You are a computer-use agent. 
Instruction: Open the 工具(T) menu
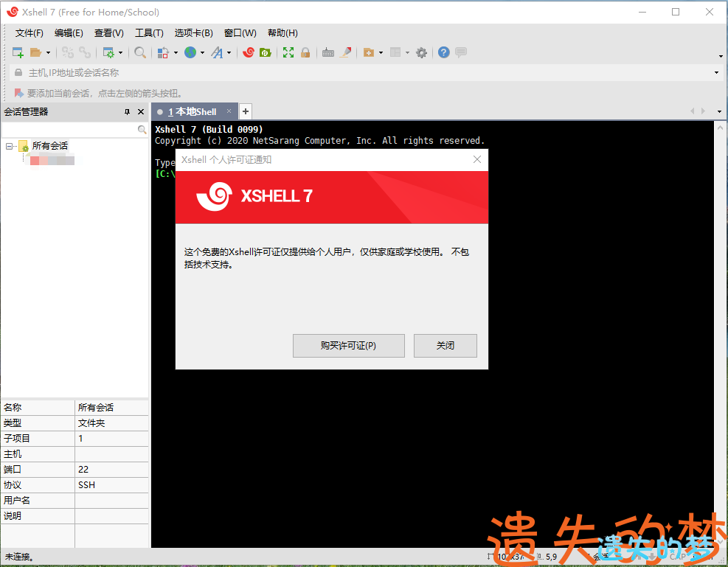(x=149, y=33)
